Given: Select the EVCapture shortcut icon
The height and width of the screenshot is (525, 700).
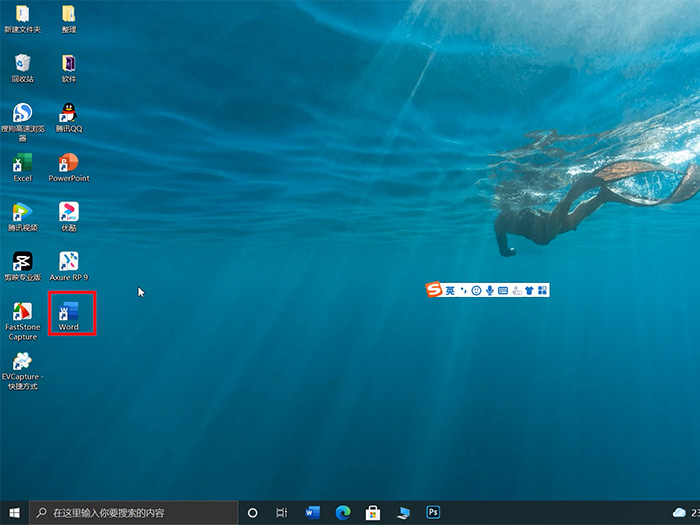Looking at the screenshot, I should pos(22,371).
